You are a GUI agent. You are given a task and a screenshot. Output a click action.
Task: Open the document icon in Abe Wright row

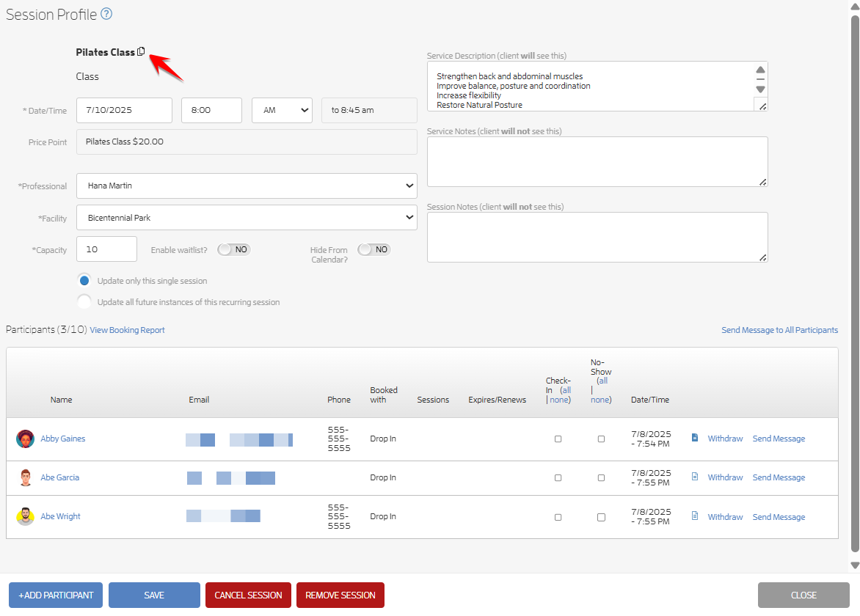(695, 516)
